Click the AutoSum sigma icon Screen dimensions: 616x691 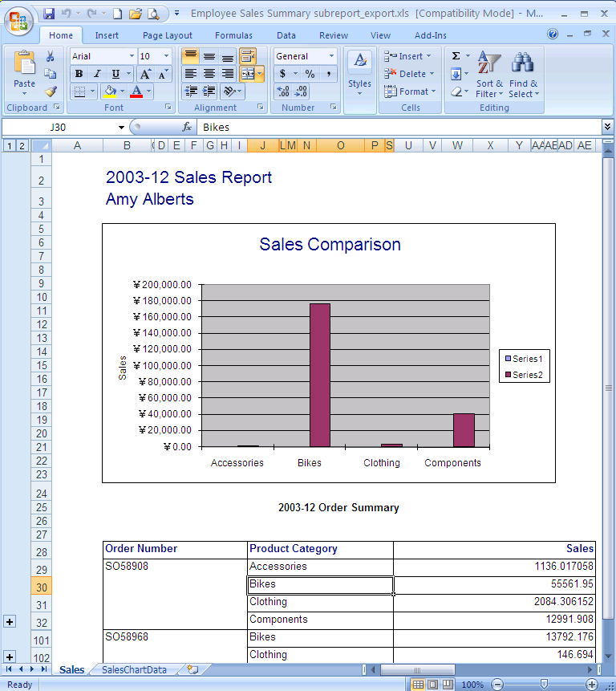[x=456, y=56]
